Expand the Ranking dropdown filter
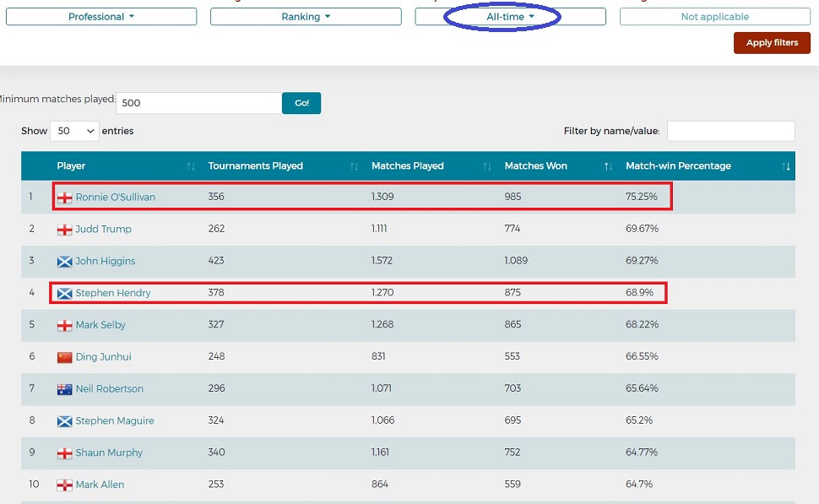The height and width of the screenshot is (504, 819). point(306,17)
